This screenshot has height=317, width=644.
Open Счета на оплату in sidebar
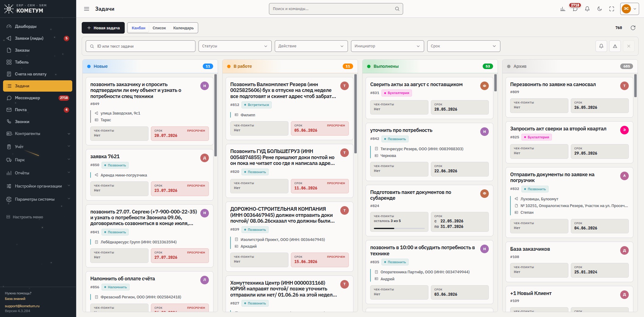point(38,74)
